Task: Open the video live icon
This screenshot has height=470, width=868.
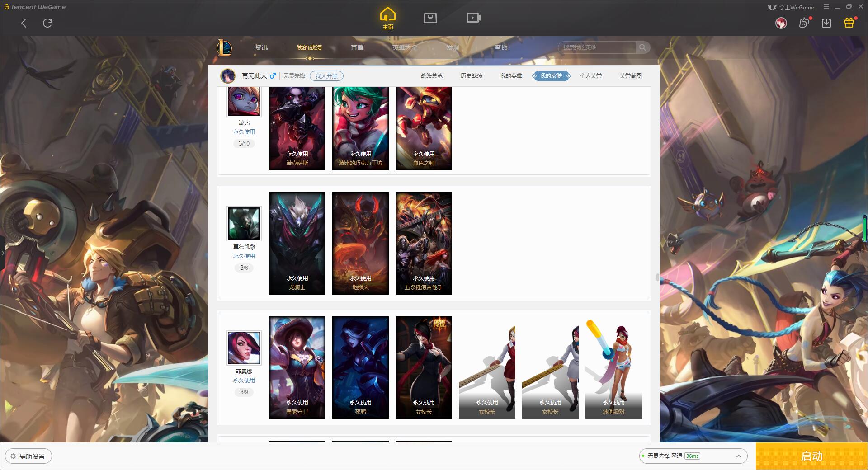Action: [x=473, y=18]
